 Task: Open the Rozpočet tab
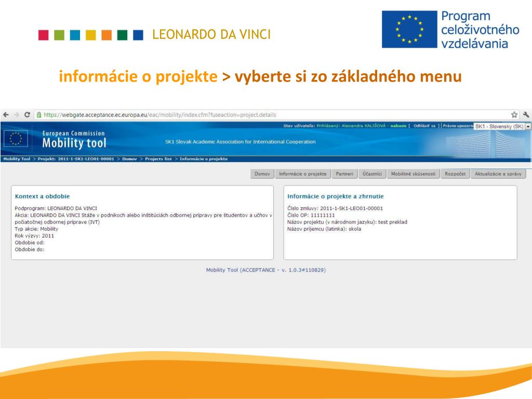point(455,174)
